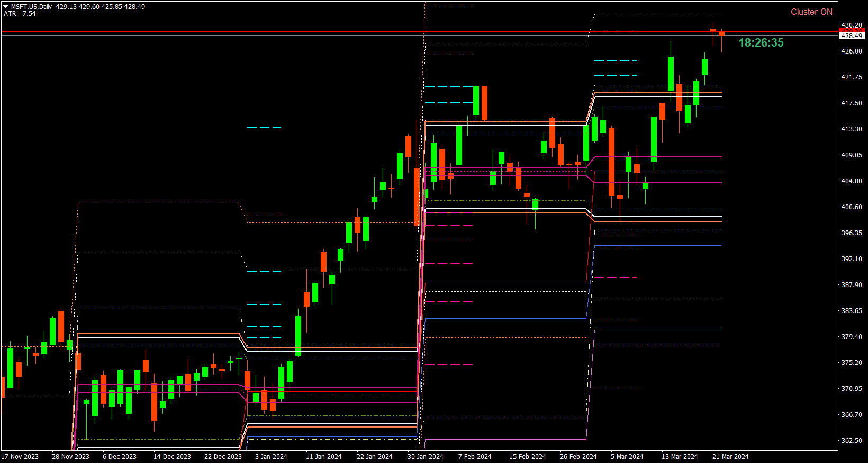Click the 375.20 price axis label
Screen dimensions: 868x463
[x=852, y=363]
